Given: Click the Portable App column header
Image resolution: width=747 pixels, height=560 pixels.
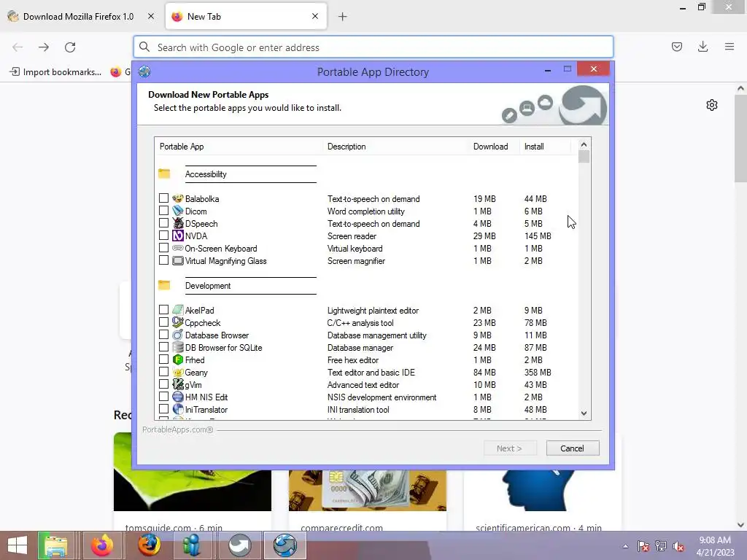Looking at the screenshot, I should tap(239, 147).
